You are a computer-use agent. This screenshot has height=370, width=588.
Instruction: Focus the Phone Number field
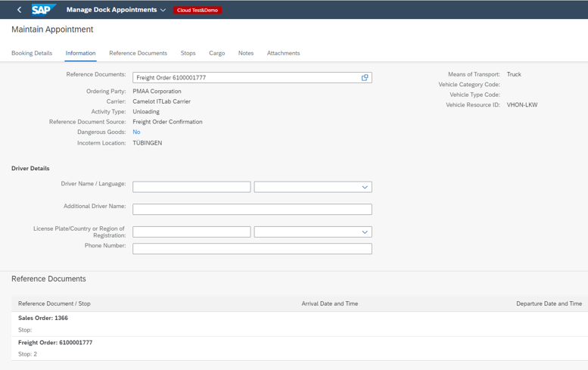(252, 248)
